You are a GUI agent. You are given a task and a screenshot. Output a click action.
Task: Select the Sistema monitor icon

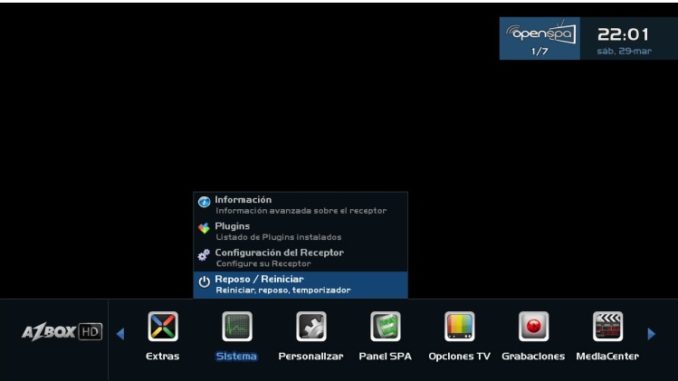click(x=237, y=327)
